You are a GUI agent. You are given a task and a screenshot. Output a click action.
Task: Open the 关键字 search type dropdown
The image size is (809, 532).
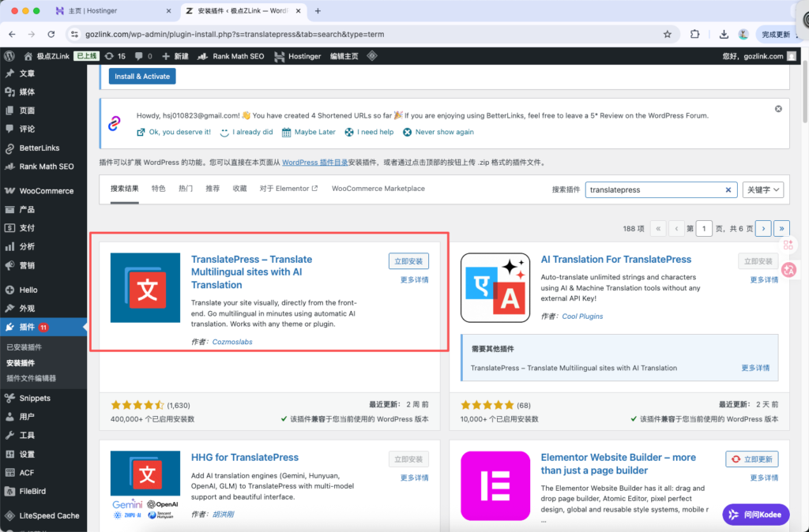click(763, 189)
